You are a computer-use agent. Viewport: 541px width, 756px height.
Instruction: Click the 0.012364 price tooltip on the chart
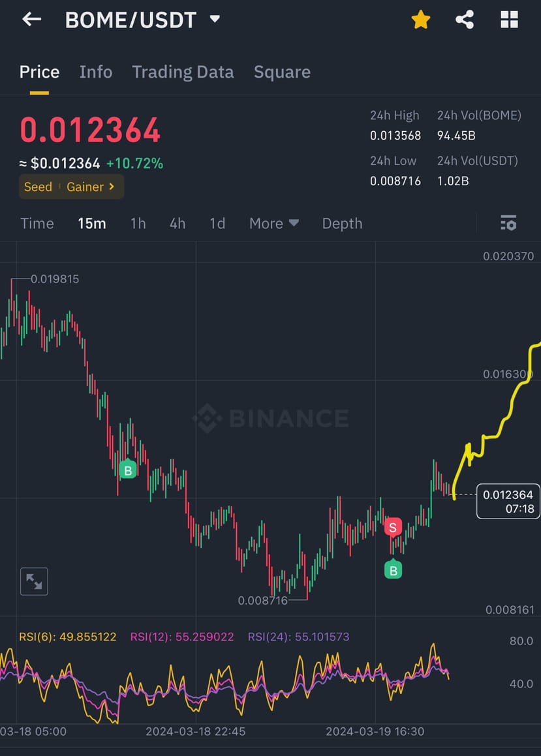[x=508, y=502]
